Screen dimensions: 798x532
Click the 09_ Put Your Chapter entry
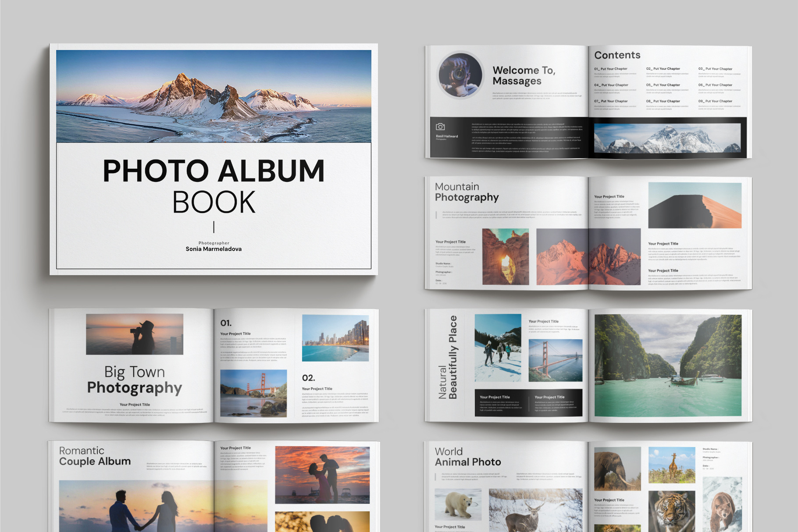tap(715, 101)
